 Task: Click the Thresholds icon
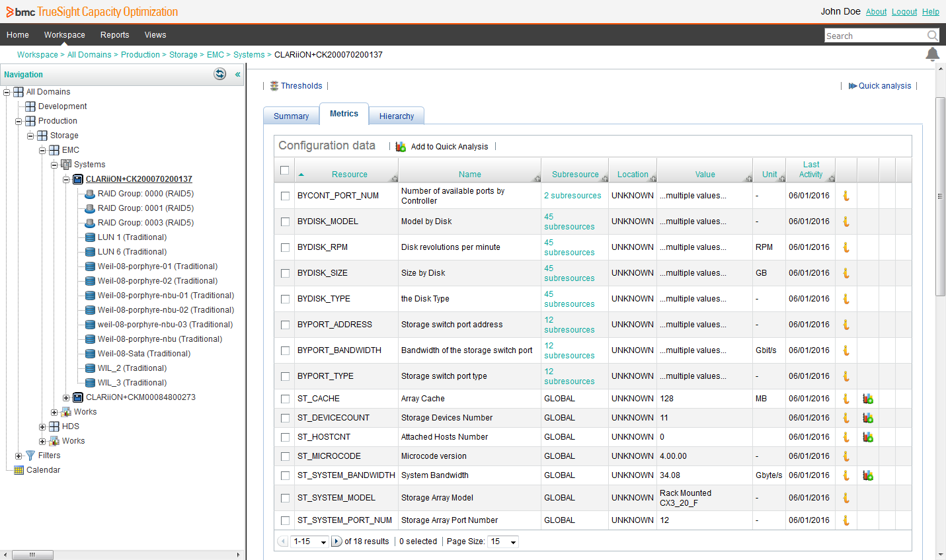pos(274,86)
